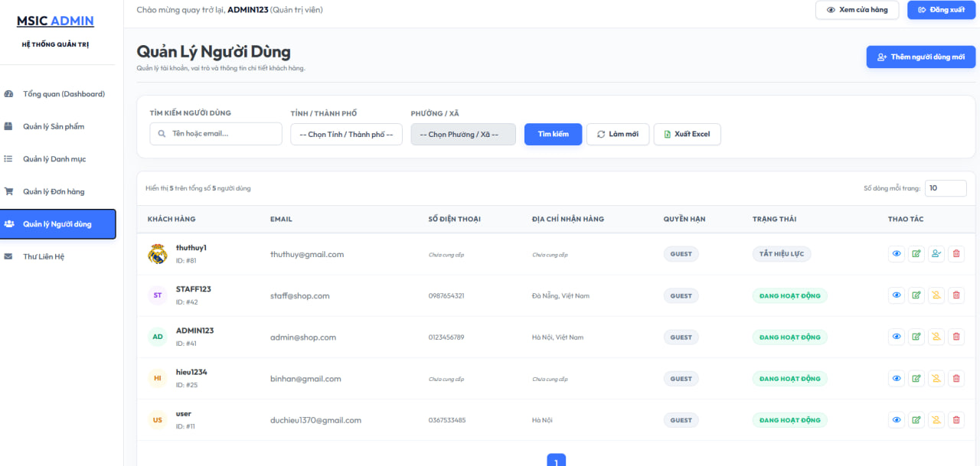Click phone number 0987654321
Screen dimensions: 980x466
[446, 295]
